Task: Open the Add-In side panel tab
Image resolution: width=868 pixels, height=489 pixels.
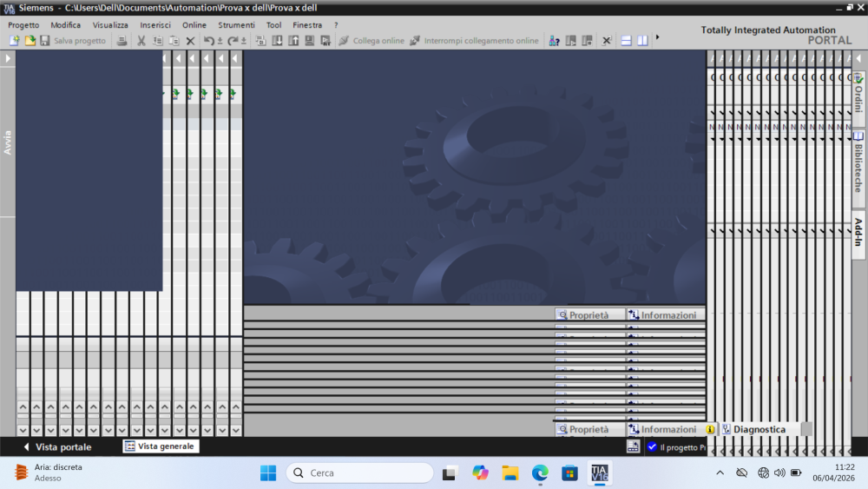Action: [858, 235]
